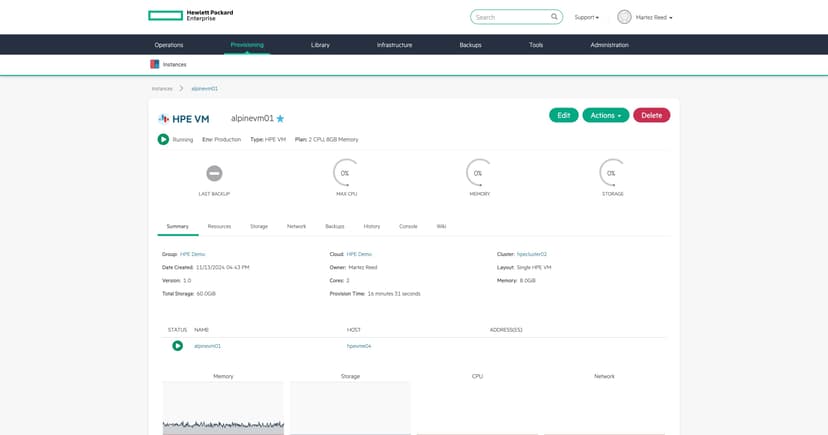Open the hpecluster02 cluster link
This screenshot has width=828, height=435.
(532, 254)
